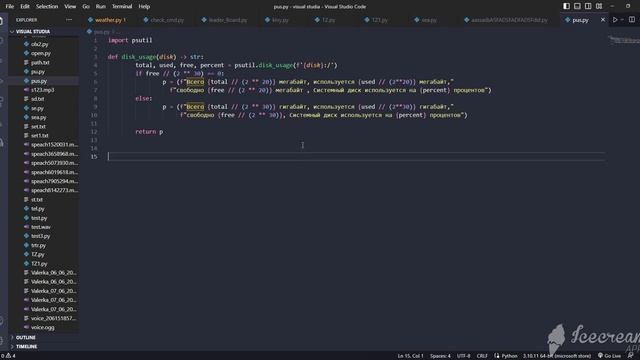Image resolution: width=640 pixels, height=360 pixels.
Task: Open the View menu
Action: pos(70,7)
